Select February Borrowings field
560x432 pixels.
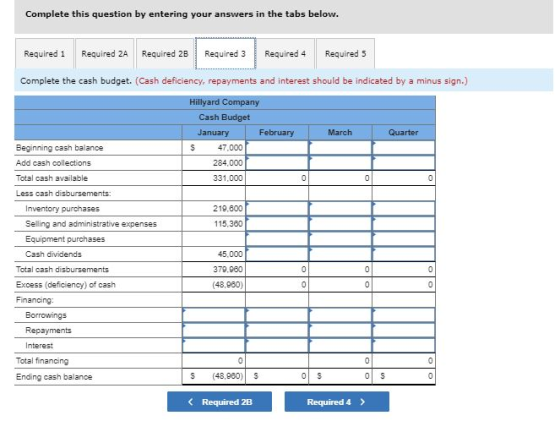[277, 315]
